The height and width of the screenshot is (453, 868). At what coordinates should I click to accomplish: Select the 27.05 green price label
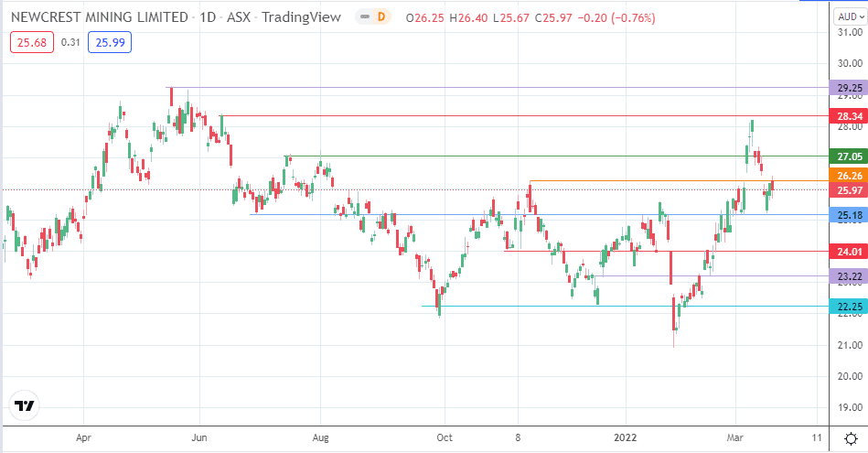849,156
